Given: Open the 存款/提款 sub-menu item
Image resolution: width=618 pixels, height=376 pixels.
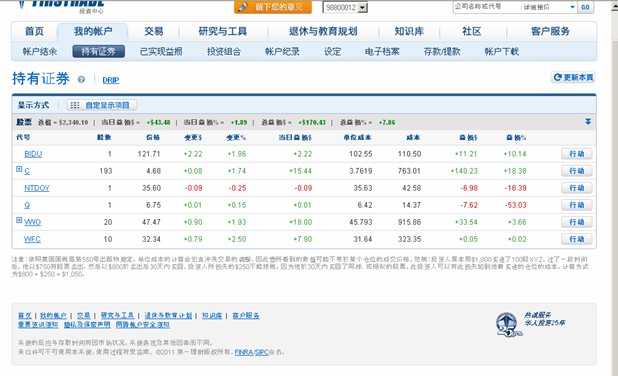Looking at the screenshot, I should [442, 52].
